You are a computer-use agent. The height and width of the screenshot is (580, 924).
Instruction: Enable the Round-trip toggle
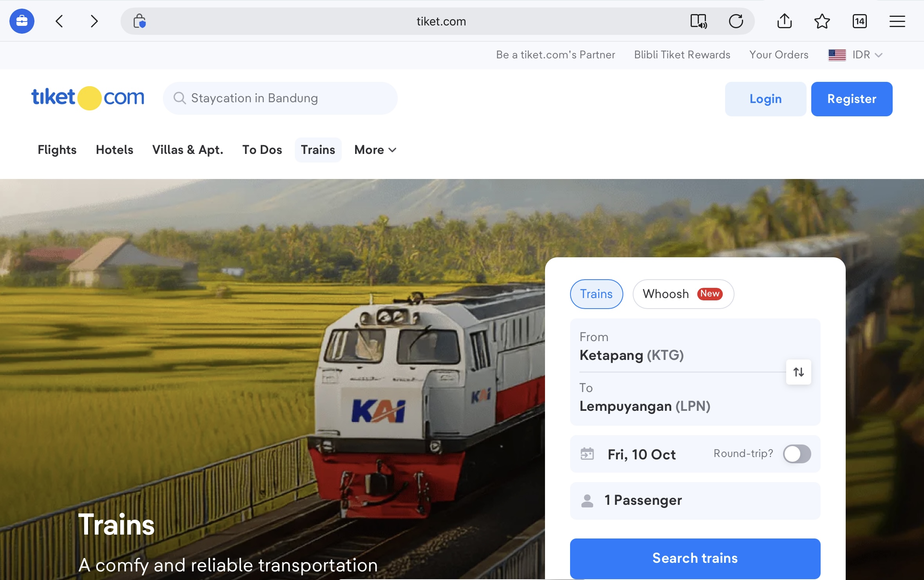tap(797, 454)
